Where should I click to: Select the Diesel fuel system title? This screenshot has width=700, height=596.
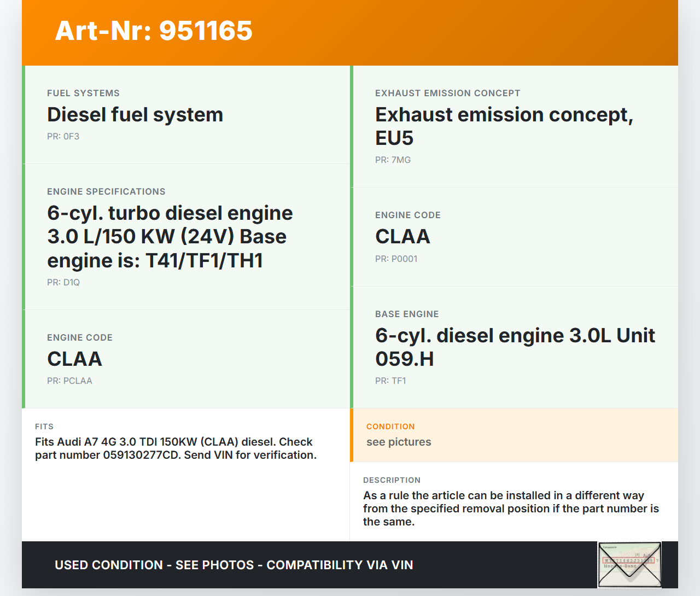point(135,115)
